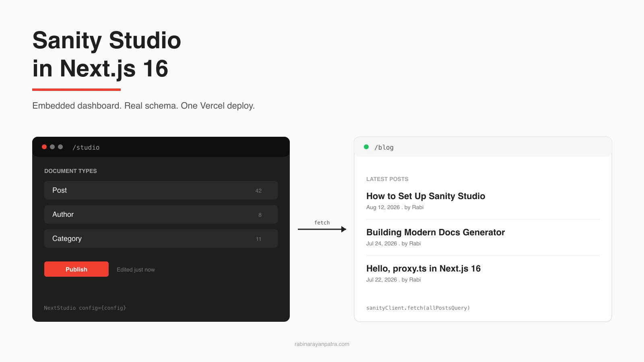Click the /blog path label
The image size is (644, 362).
[384, 147]
